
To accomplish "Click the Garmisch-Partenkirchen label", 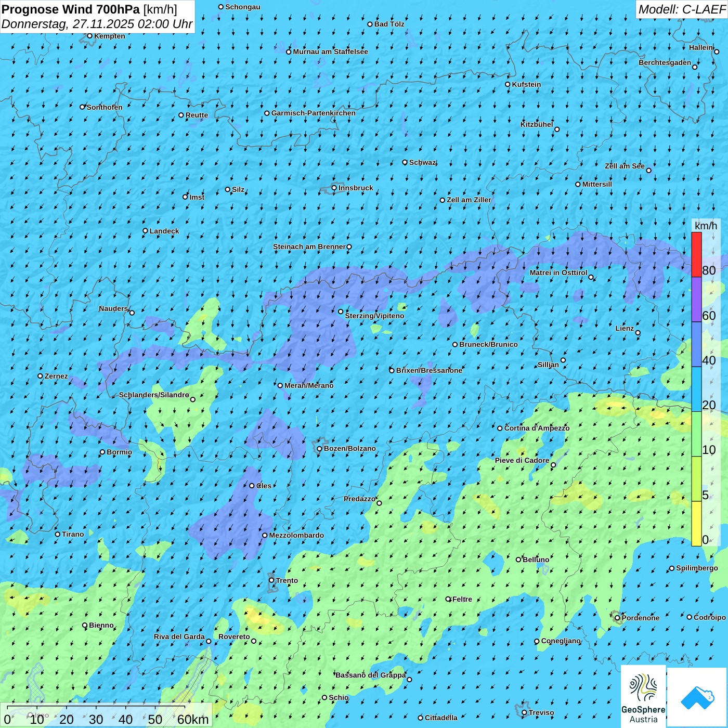I will click(314, 113).
